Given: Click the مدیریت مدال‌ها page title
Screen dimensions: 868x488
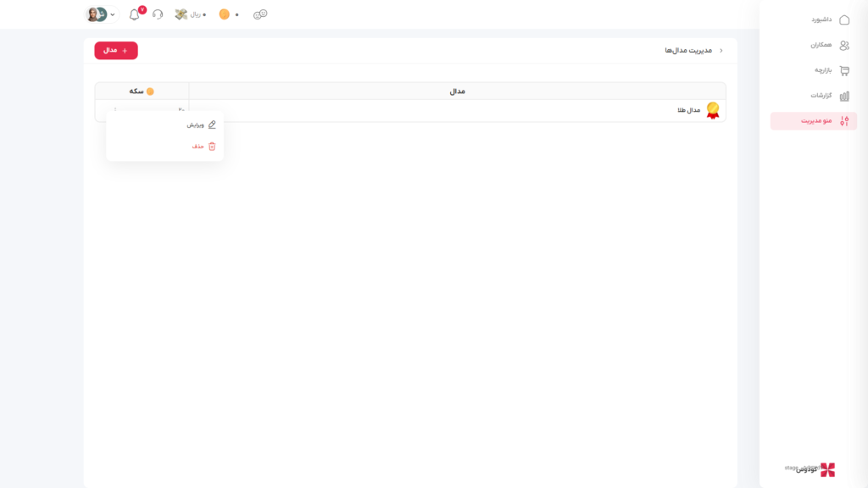Looking at the screenshot, I should (688, 50).
